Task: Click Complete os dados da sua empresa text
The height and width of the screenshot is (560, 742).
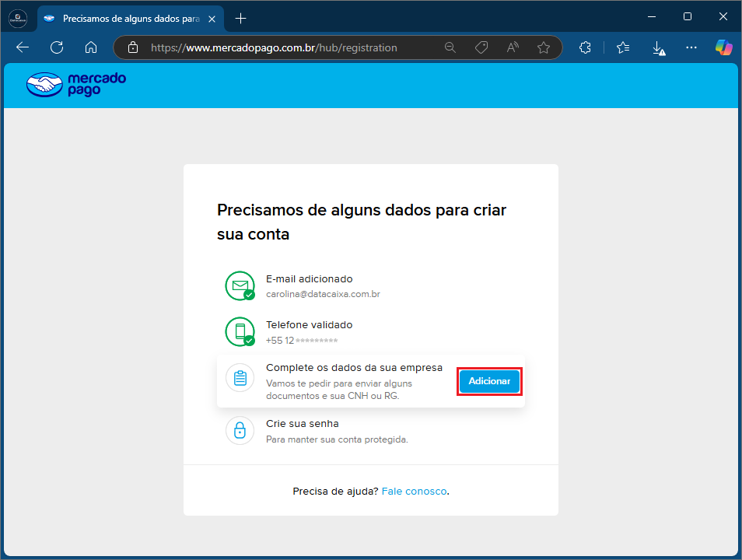Action: pos(354,368)
